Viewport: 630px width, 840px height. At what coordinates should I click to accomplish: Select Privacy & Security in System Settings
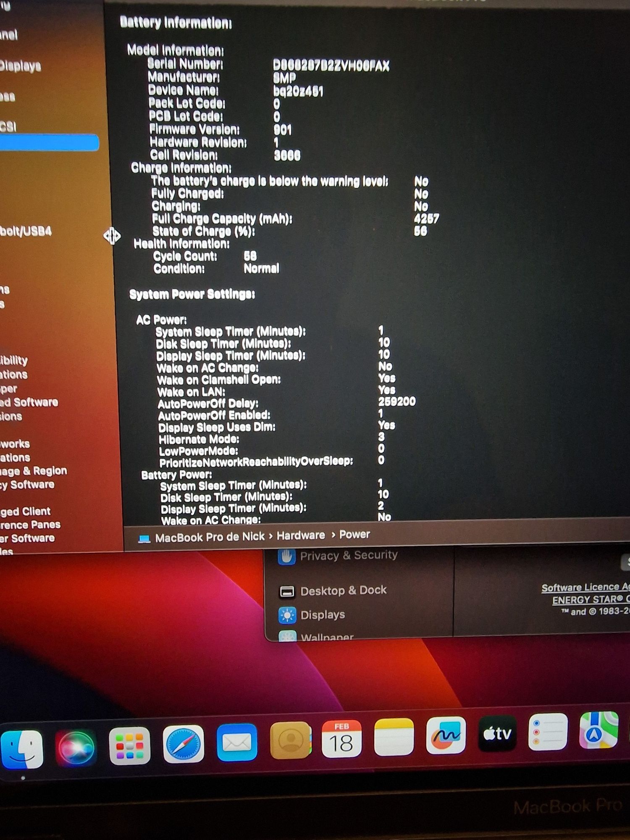[x=349, y=555]
